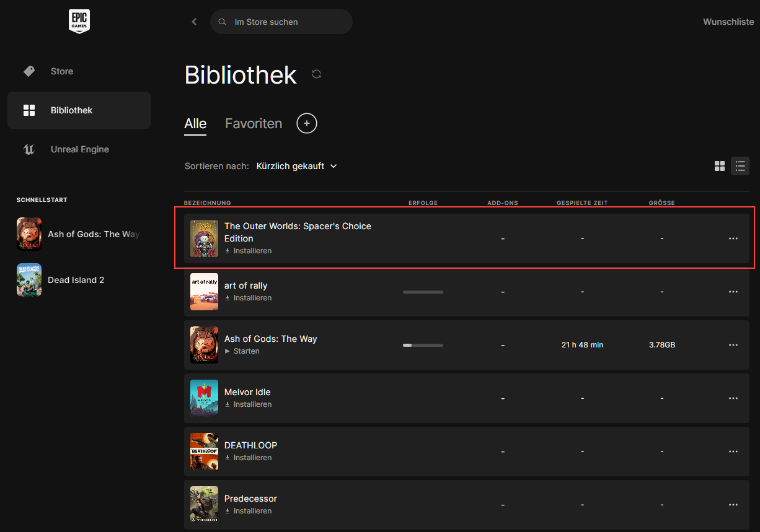Open the Store menu item
The image size is (760, 532).
(x=79, y=71)
